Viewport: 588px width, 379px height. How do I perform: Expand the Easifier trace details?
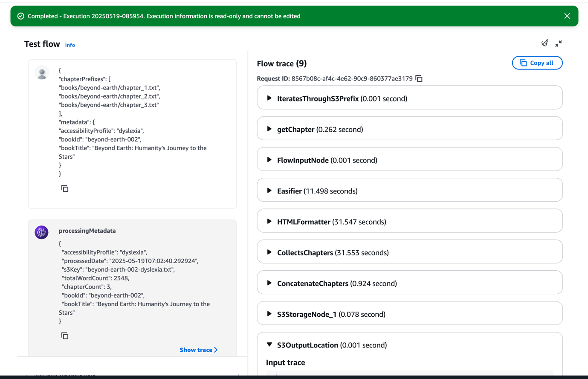tap(269, 191)
